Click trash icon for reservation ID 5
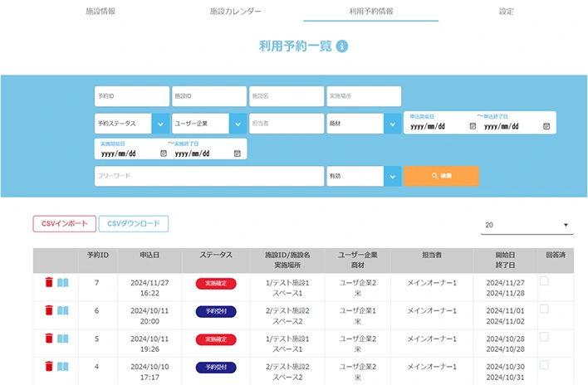Image resolution: width=588 pixels, height=385 pixels. point(48,339)
